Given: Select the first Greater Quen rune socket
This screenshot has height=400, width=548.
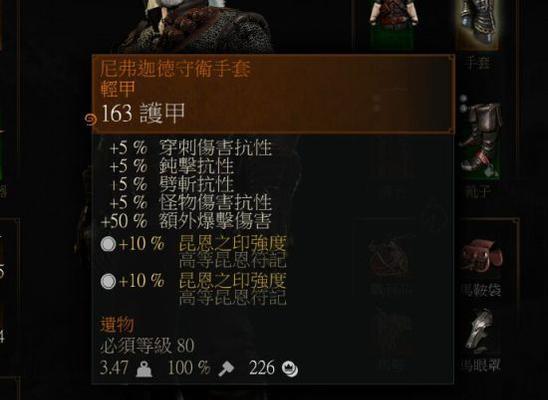Looking at the screenshot, I should pos(108,244).
